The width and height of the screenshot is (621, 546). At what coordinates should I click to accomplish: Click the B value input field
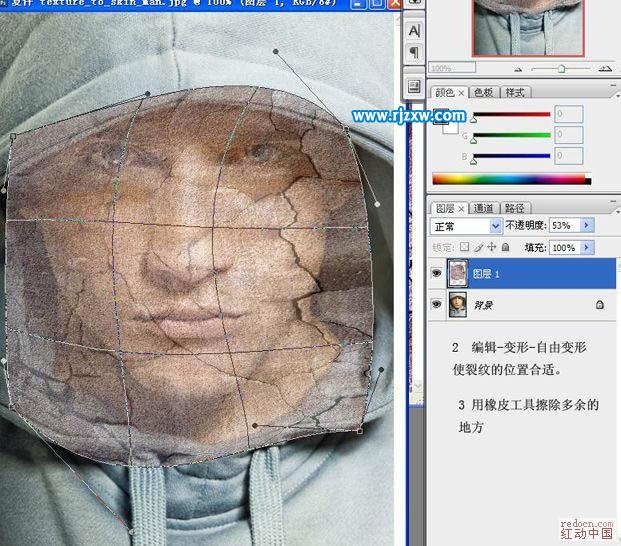(x=569, y=156)
